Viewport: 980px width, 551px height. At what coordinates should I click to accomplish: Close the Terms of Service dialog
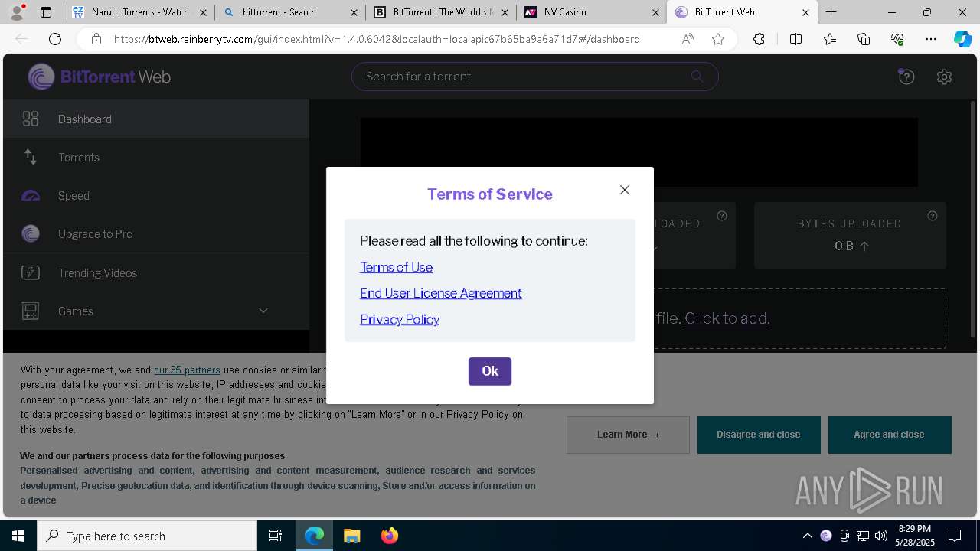(x=625, y=190)
